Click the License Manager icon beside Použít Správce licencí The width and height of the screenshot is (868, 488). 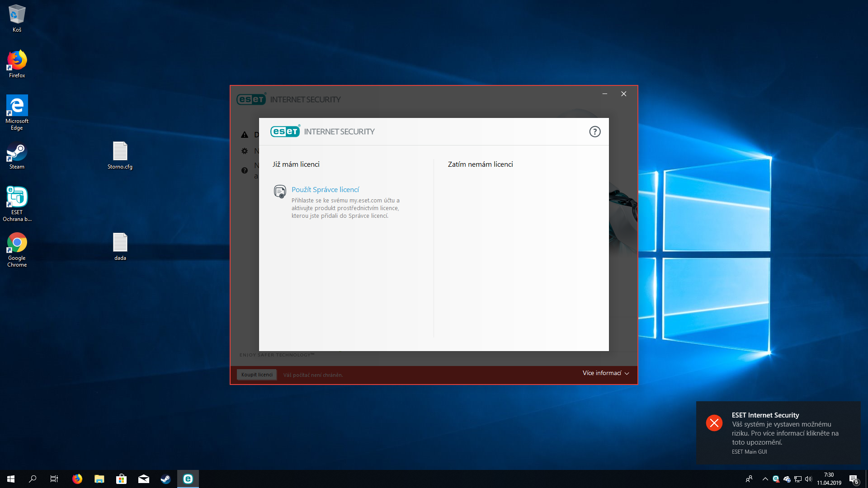280,191
